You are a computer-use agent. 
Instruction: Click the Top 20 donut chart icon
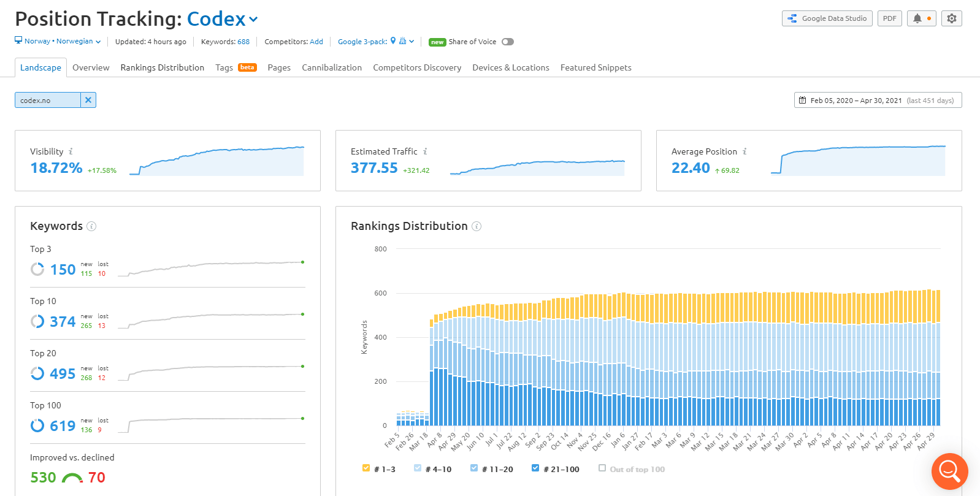coord(37,373)
